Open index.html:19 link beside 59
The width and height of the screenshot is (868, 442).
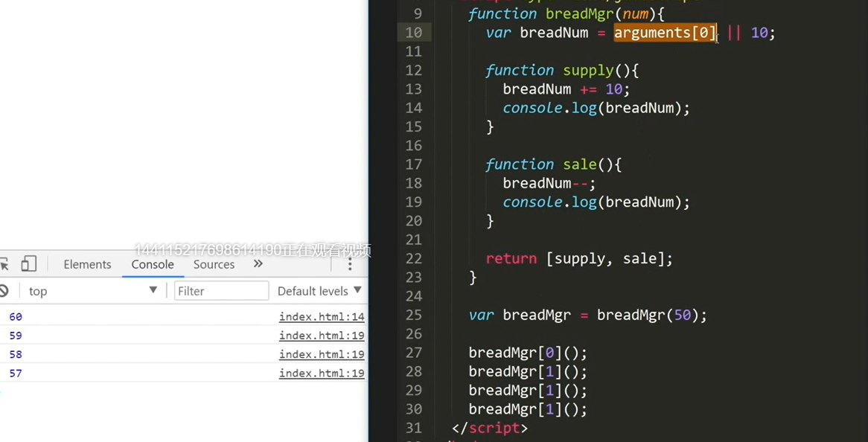pyautogui.click(x=322, y=336)
